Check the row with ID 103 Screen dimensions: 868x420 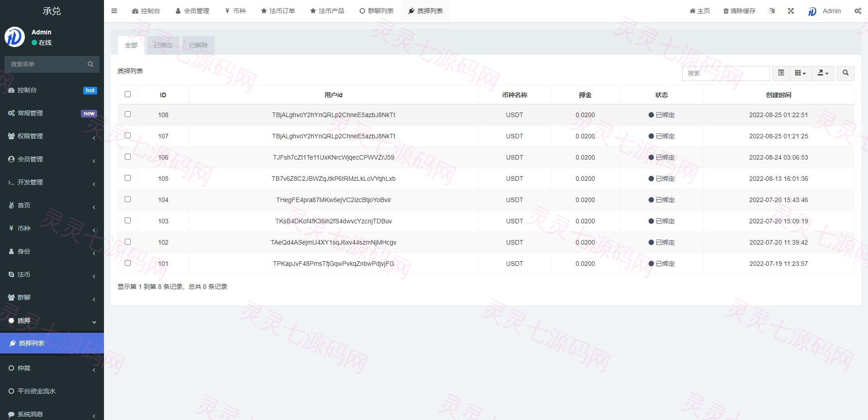(127, 220)
